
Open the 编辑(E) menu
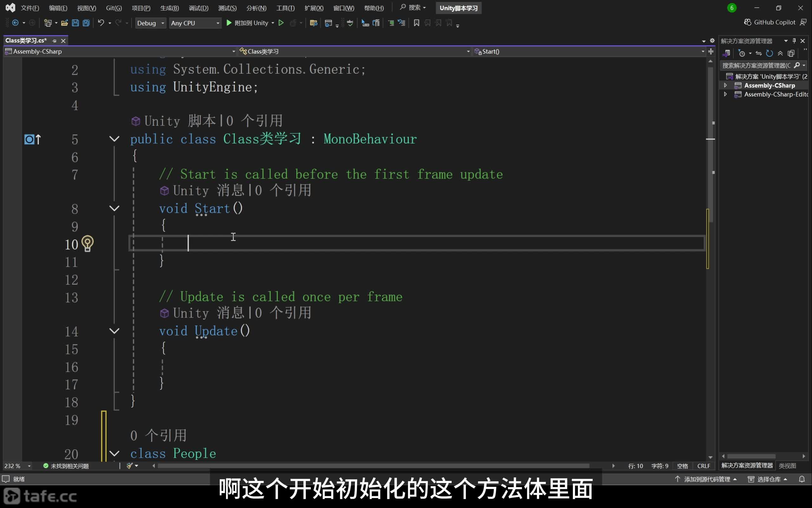58,8
